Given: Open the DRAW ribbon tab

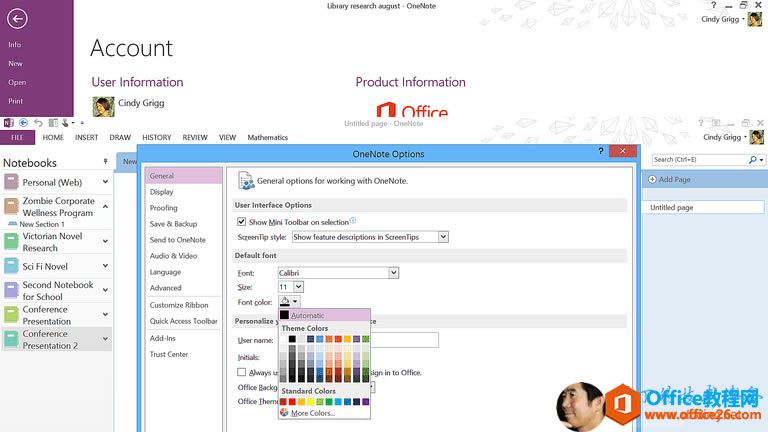Looking at the screenshot, I should pyautogui.click(x=120, y=138).
